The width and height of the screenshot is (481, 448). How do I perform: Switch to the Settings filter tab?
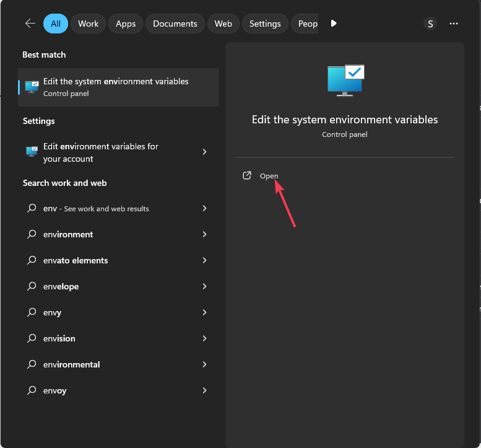coord(265,24)
